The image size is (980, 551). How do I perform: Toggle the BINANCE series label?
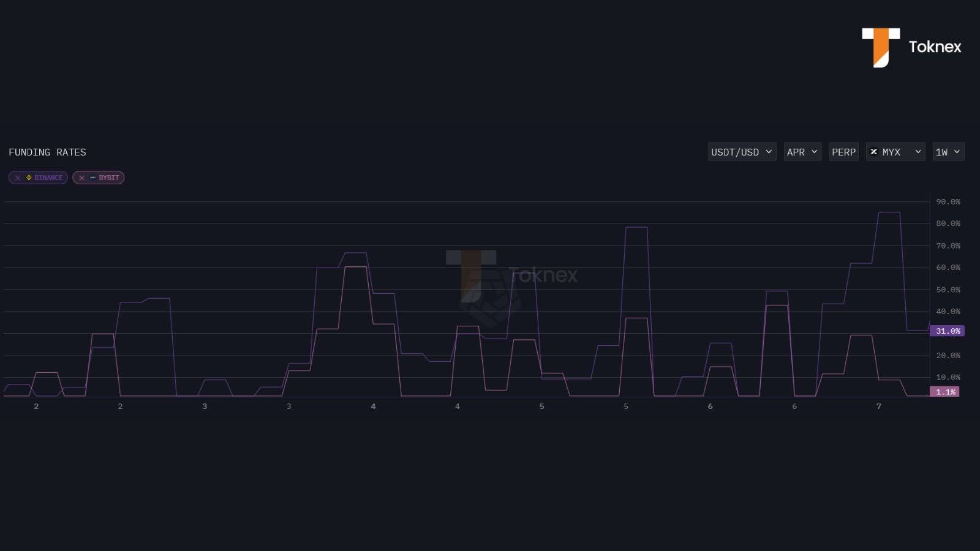tap(48, 178)
